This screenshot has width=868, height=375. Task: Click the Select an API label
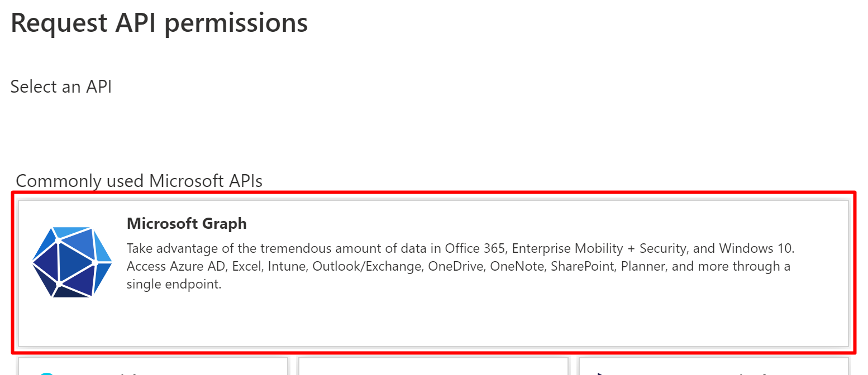60,86
